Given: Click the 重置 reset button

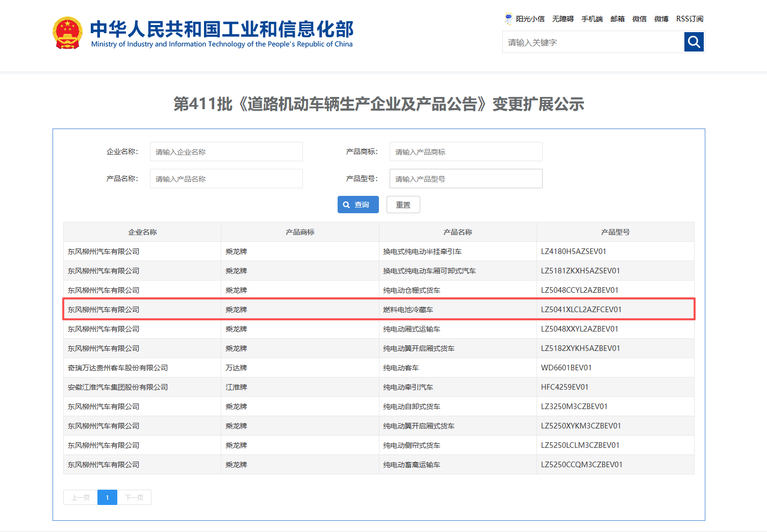Looking at the screenshot, I should (403, 205).
